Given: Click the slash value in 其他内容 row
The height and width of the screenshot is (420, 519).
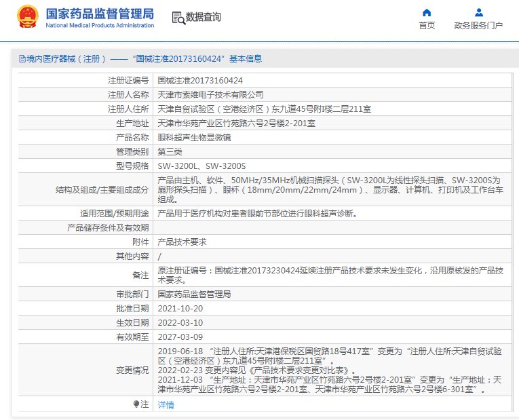Looking at the screenshot, I should [159, 256].
